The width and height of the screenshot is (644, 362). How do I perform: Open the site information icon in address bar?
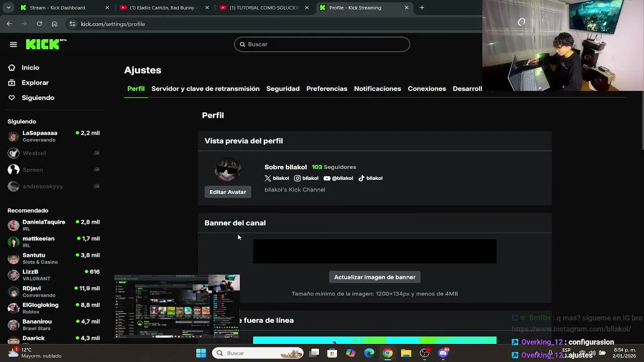point(72,24)
